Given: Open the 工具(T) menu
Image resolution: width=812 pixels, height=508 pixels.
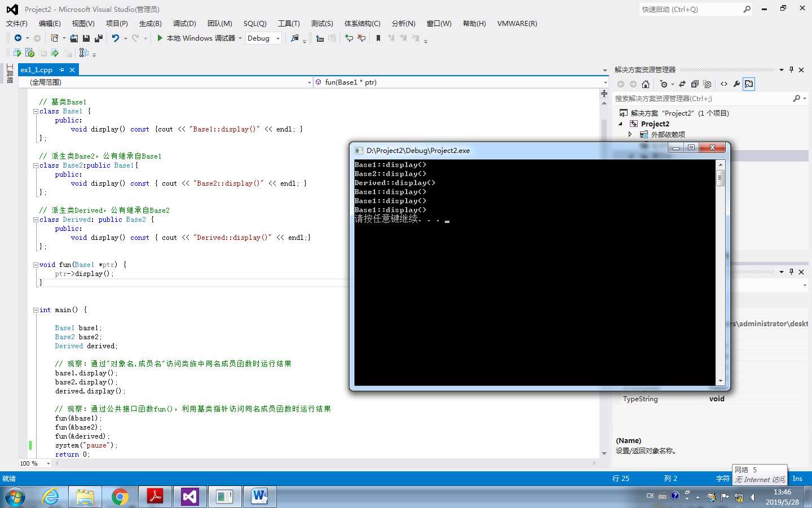Looking at the screenshot, I should click(x=289, y=24).
